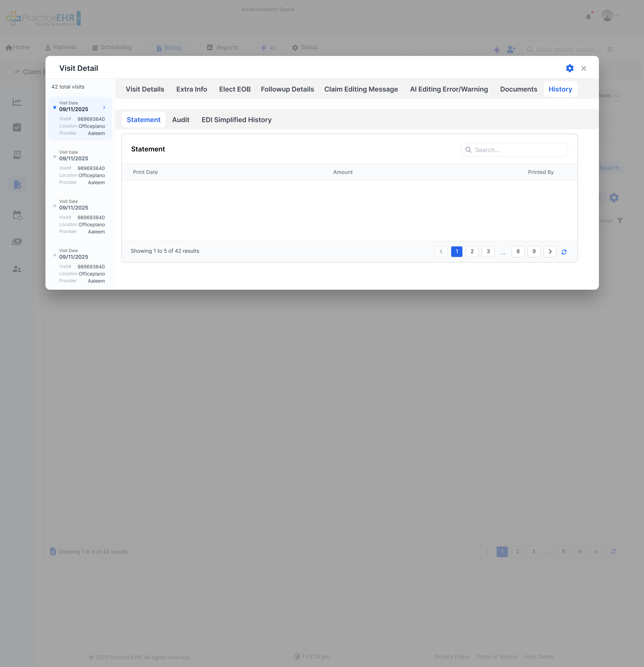Image resolution: width=644 pixels, height=667 pixels.
Task: Click the Statement search magnifier icon
Action: 468,150
